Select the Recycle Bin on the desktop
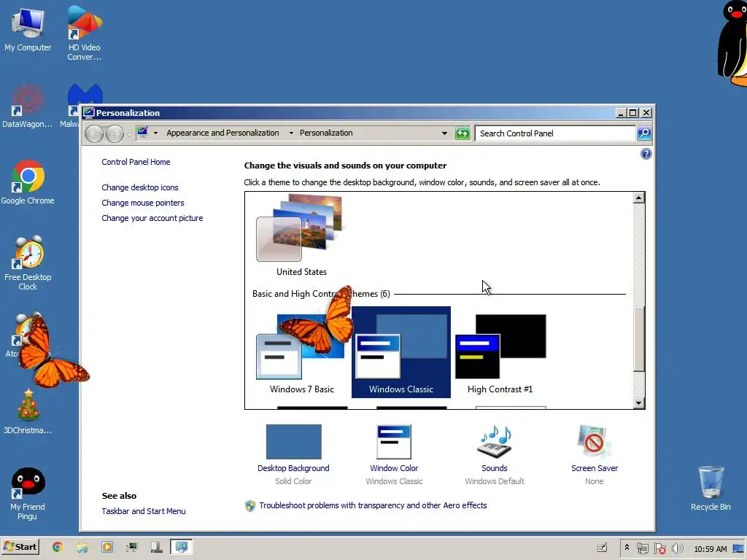This screenshot has height=560, width=747. tap(711, 488)
